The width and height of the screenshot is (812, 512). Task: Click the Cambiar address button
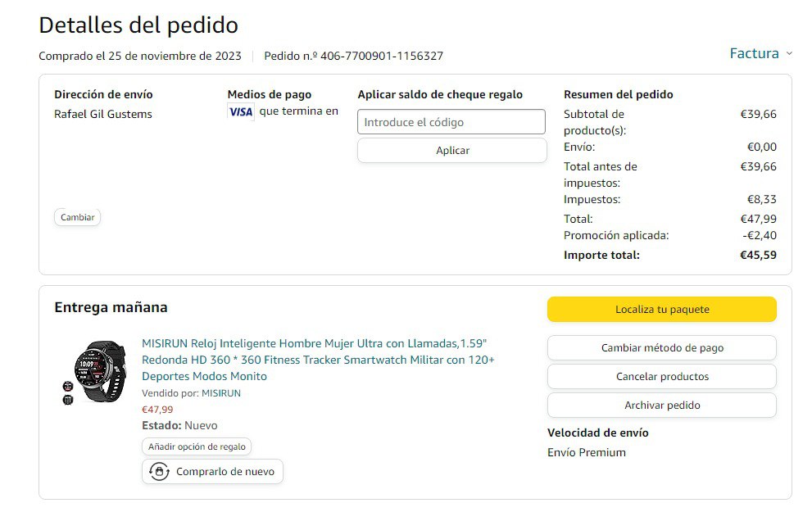coord(77,217)
